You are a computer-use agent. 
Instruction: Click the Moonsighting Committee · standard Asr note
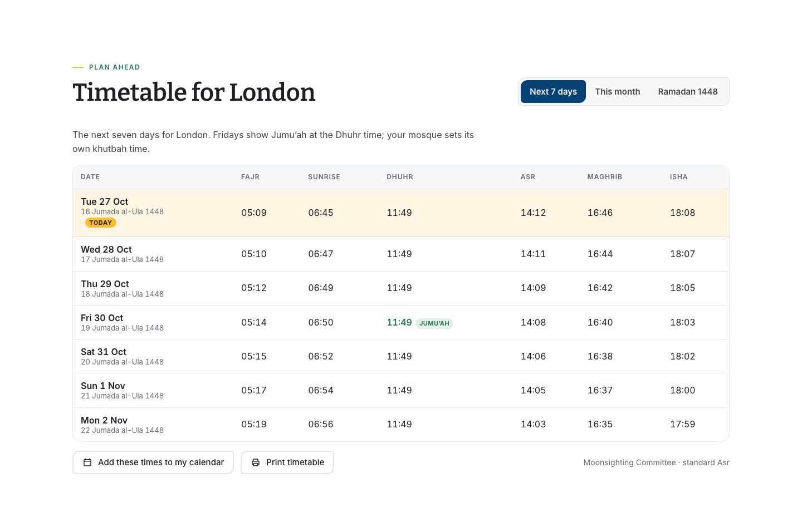click(656, 462)
